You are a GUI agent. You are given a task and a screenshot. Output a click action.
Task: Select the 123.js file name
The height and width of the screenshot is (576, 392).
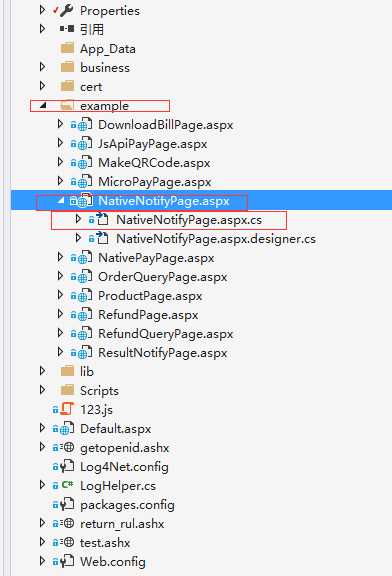(x=96, y=410)
